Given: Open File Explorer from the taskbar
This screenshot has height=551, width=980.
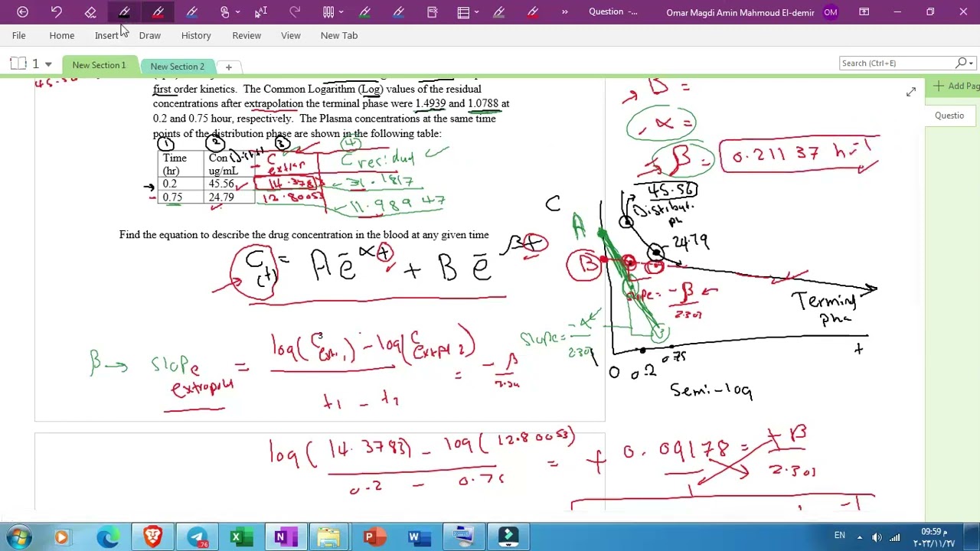Looking at the screenshot, I should (x=329, y=537).
